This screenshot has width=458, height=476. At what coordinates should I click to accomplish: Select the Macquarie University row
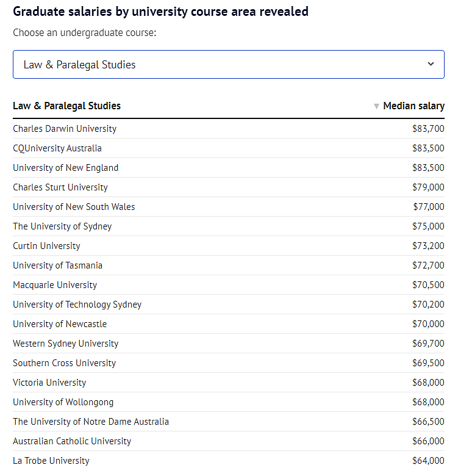click(x=229, y=285)
